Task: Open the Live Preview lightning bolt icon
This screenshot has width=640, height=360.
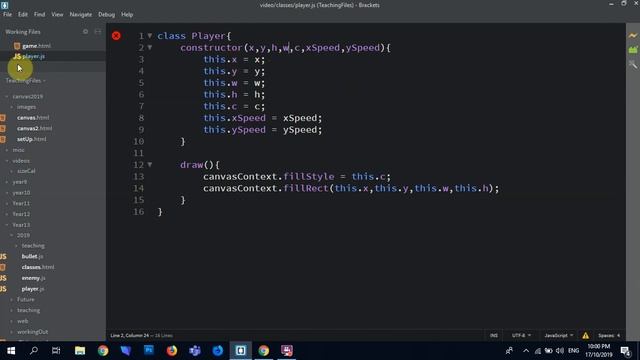Action: [x=633, y=36]
